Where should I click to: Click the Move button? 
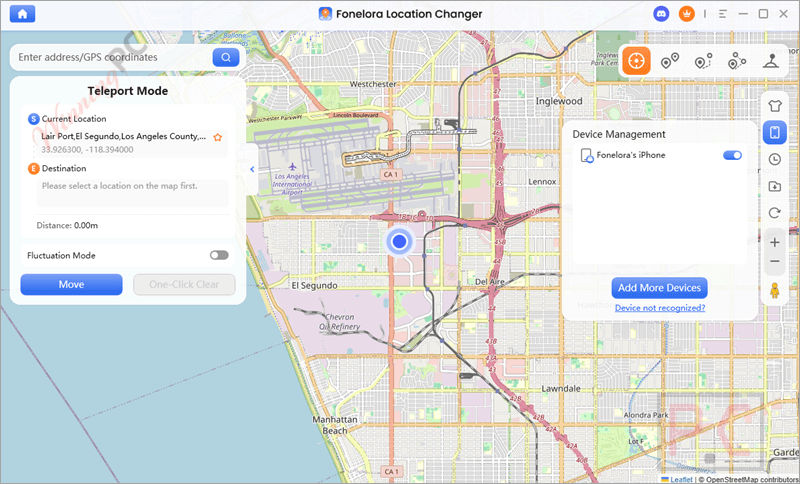tap(71, 285)
